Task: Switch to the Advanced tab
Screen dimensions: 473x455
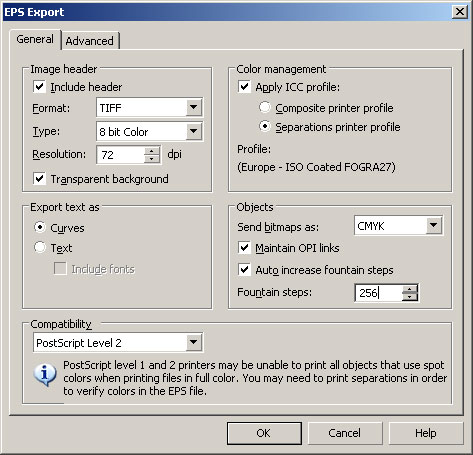Action: 89,41
